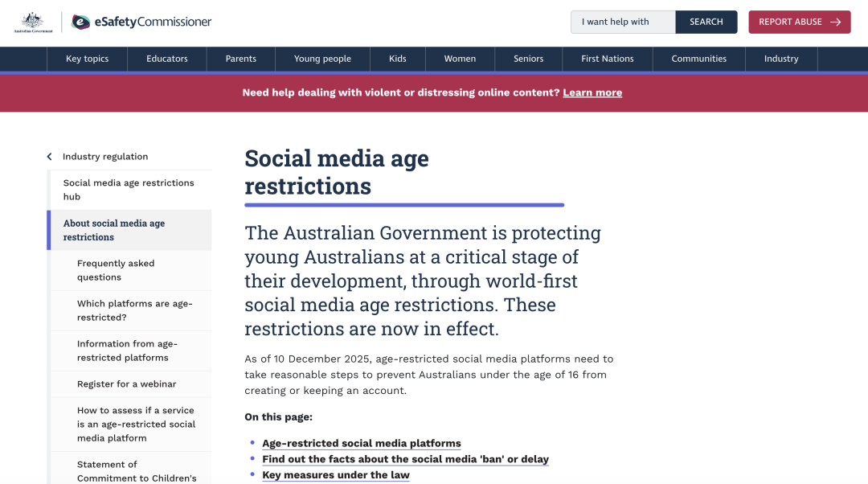The width and height of the screenshot is (868, 484).
Task: Open the Women menu
Action: coord(460,59)
